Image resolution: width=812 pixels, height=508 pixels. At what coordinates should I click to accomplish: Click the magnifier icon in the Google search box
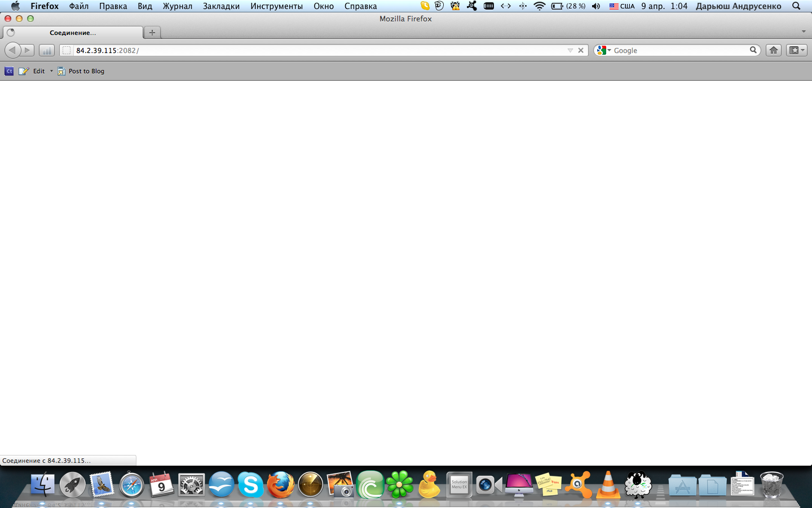pyautogui.click(x=753, y=50)
